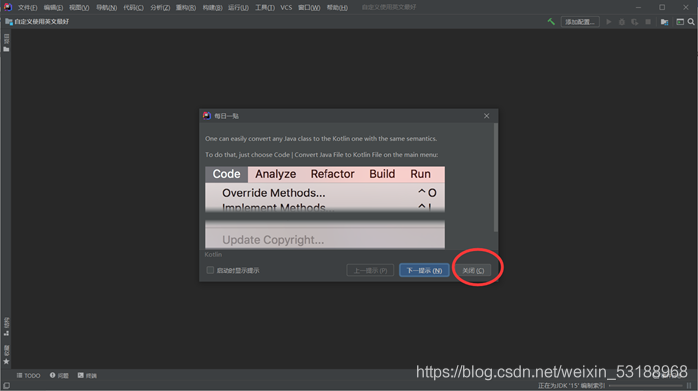Close the tip dialog with its X button

[x=487, y=116]
